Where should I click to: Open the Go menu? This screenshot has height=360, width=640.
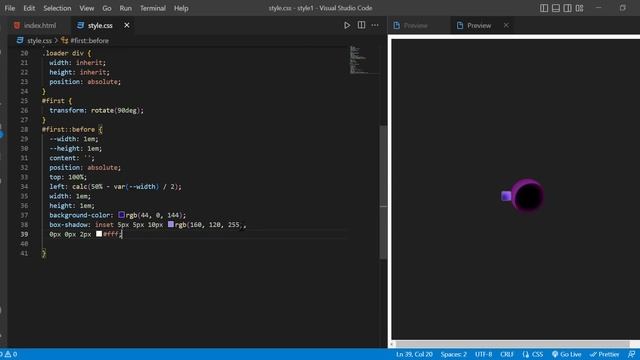(x=107, y=8)
